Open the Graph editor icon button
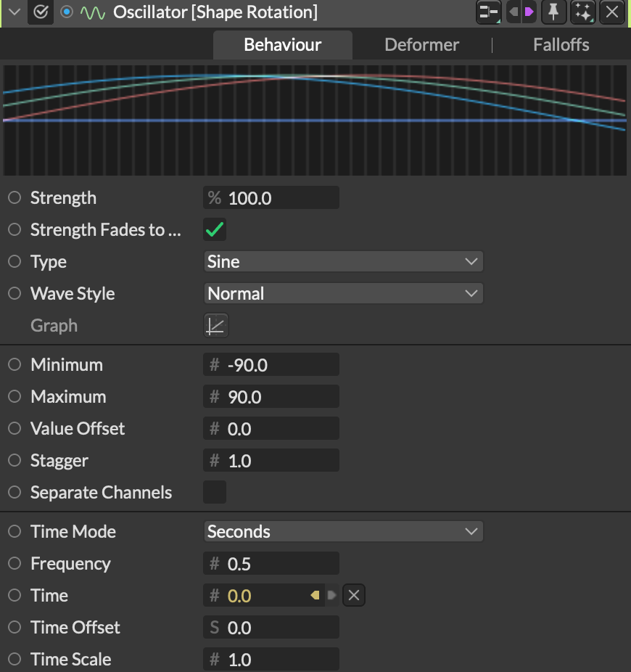This screenshot has height=672, width=631. (x=215, y=326)
